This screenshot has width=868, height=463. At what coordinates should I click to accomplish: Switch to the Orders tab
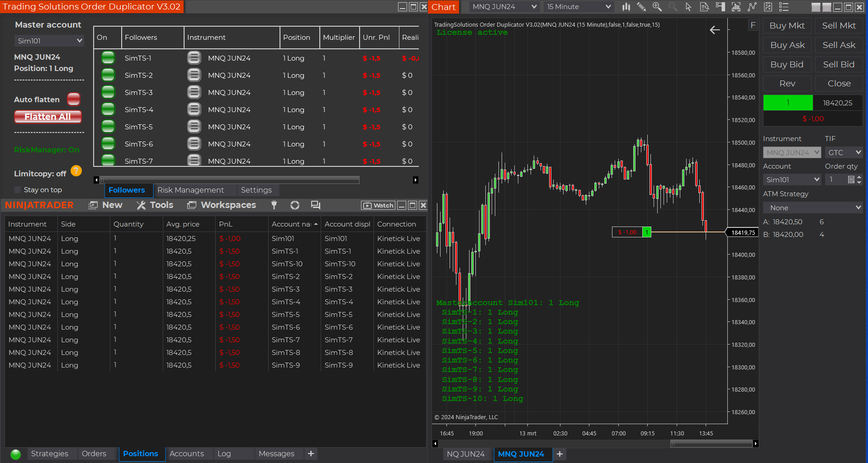(x=94, y=454)
